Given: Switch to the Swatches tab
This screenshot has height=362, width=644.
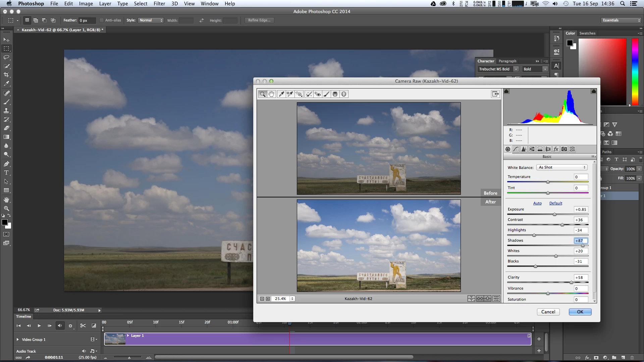Looking at the screenshot, I should [x=587, y=33].
